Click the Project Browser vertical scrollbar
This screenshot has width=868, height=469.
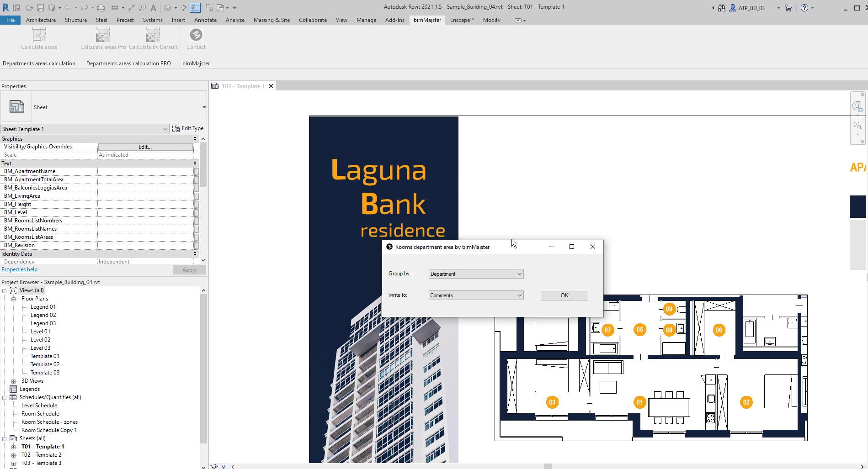[203, 369]
